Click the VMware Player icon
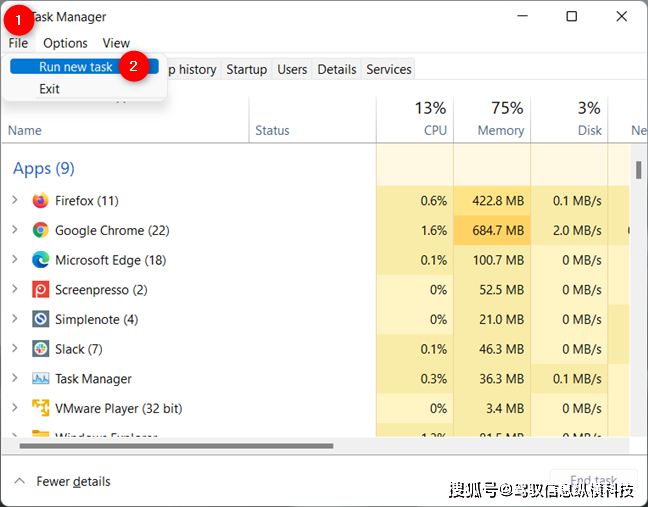 pos(40,408)
